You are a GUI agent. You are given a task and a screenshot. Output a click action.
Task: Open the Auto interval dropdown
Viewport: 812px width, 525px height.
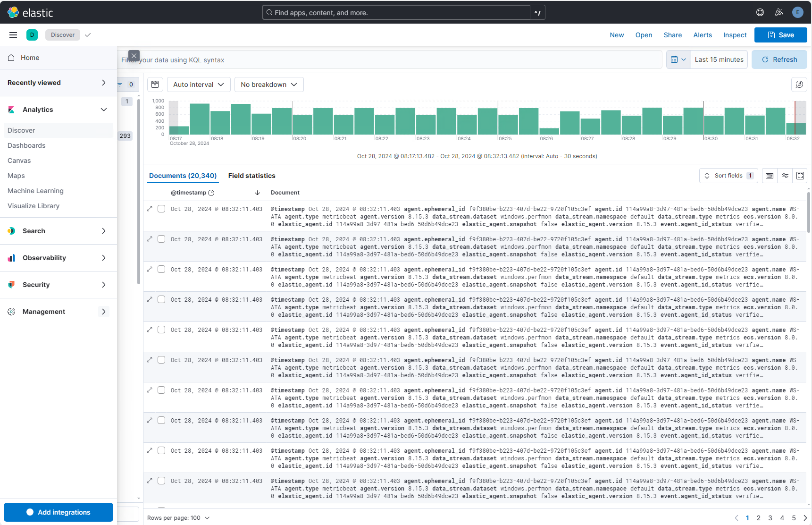coord(199,85)
